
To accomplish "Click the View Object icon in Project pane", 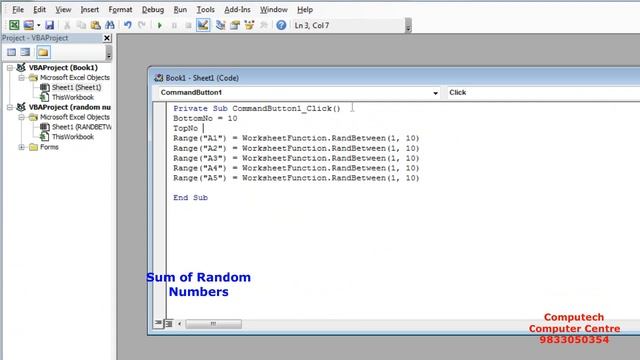I will coord(25,52).
